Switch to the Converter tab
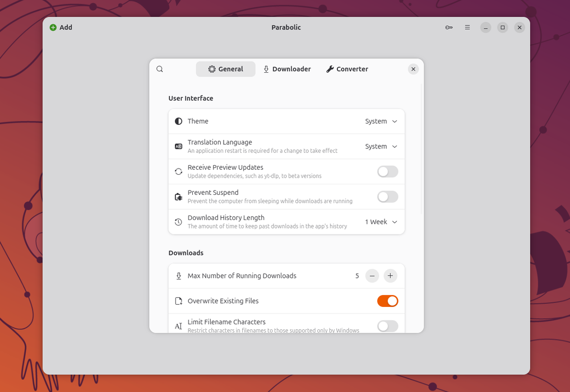The image size is (570, 392). (347, 69)
